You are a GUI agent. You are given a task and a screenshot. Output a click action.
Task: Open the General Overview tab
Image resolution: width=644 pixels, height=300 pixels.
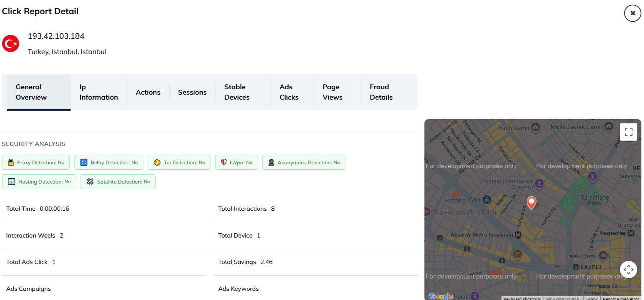point(39,92)
